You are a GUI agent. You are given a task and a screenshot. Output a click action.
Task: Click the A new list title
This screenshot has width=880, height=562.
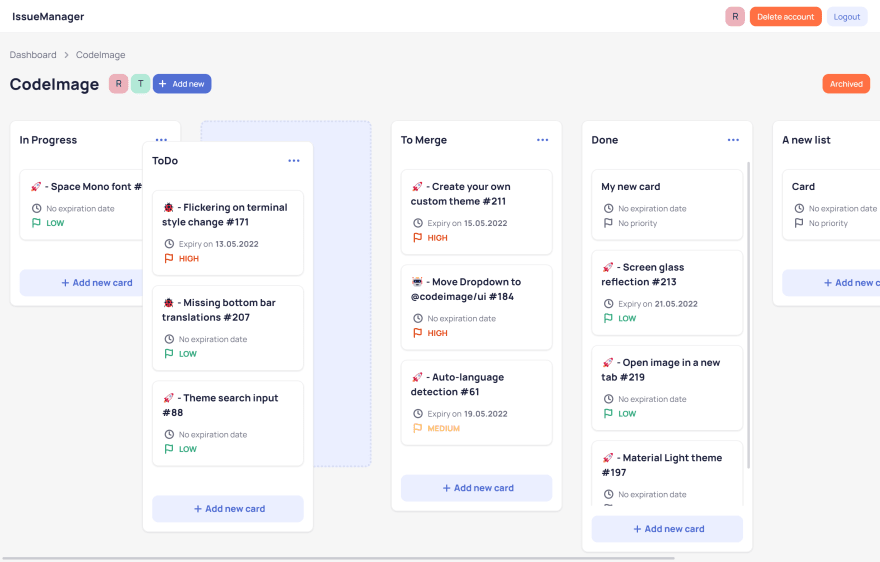[x=806, y=140]
